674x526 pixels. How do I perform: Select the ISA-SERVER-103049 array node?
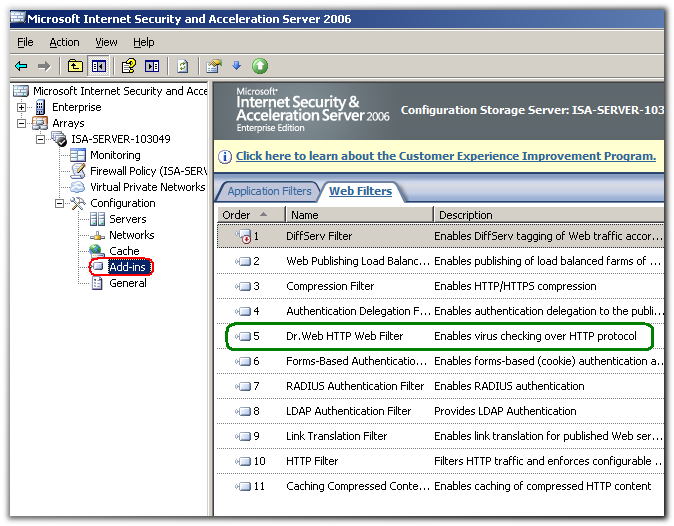click(121, 139)
